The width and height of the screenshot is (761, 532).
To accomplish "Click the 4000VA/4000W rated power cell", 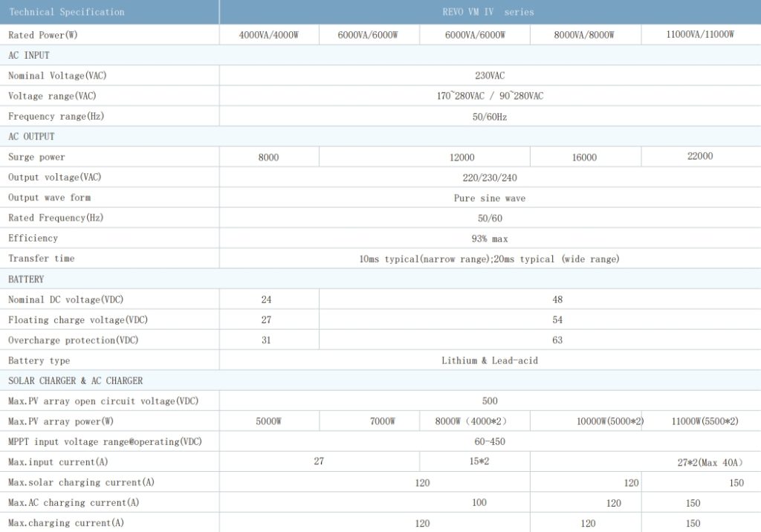I will point(269,36).
